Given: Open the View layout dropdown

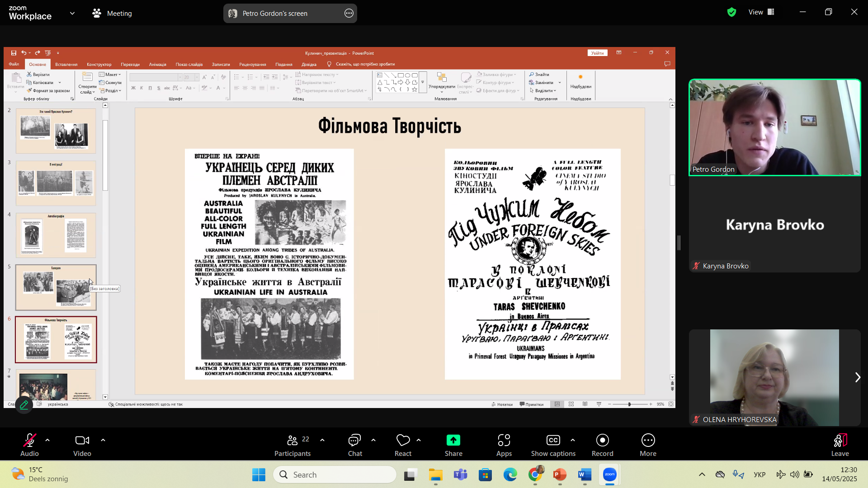Looking at the screenshot, I should point(761,12).
